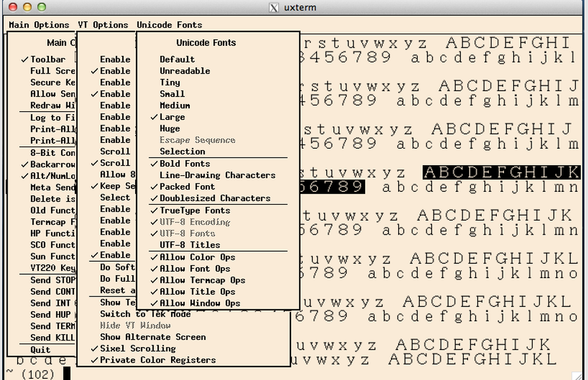The width and height of the screenshot is (588, 380).
Task: Choose the Unreadable font size
Action: (x=185, y=71)
